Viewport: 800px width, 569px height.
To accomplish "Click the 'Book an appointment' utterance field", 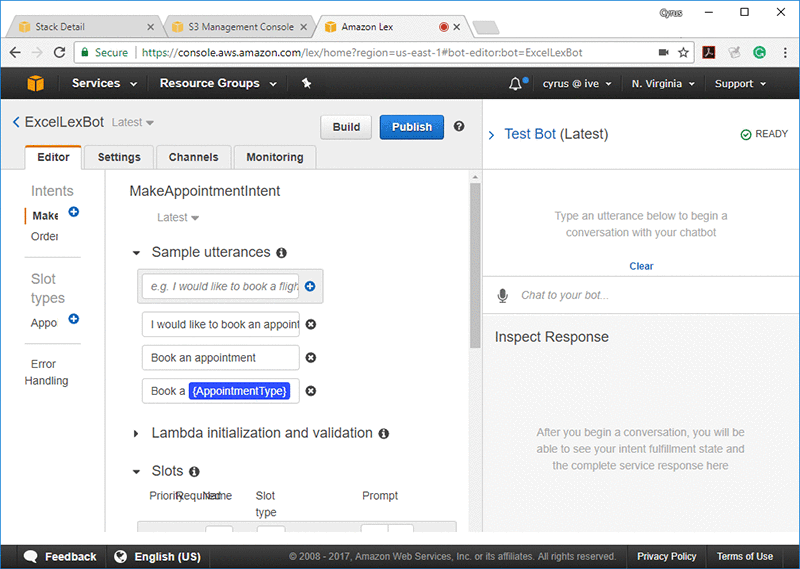I will (x=221, y=358).
